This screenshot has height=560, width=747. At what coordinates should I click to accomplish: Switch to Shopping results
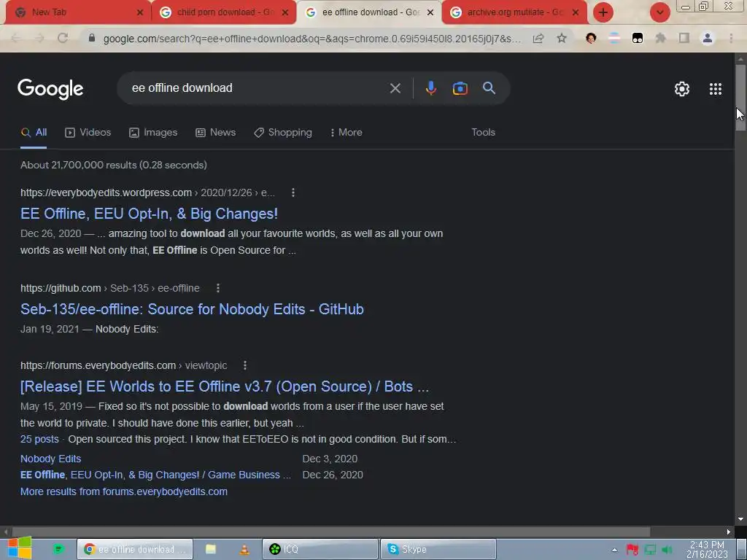283,133
